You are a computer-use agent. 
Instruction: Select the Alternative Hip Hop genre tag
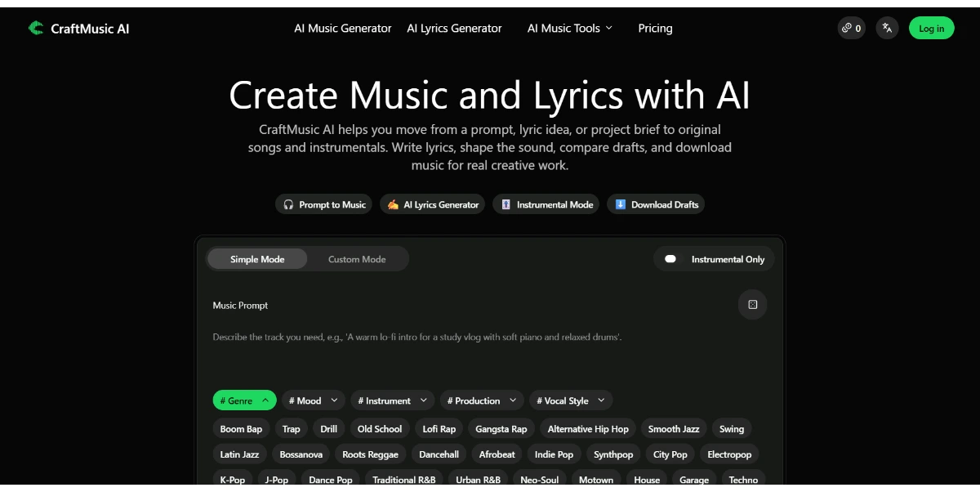coord(588,429)
